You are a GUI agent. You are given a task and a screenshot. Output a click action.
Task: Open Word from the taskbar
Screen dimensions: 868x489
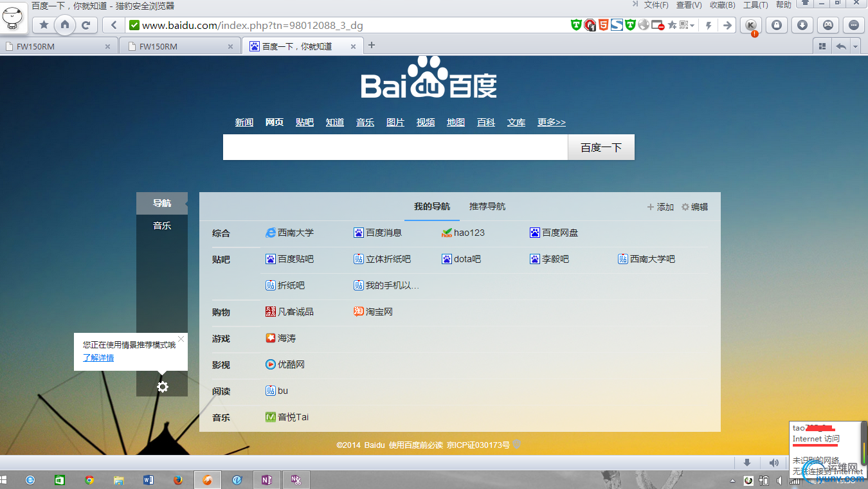(x=148, y=480)
